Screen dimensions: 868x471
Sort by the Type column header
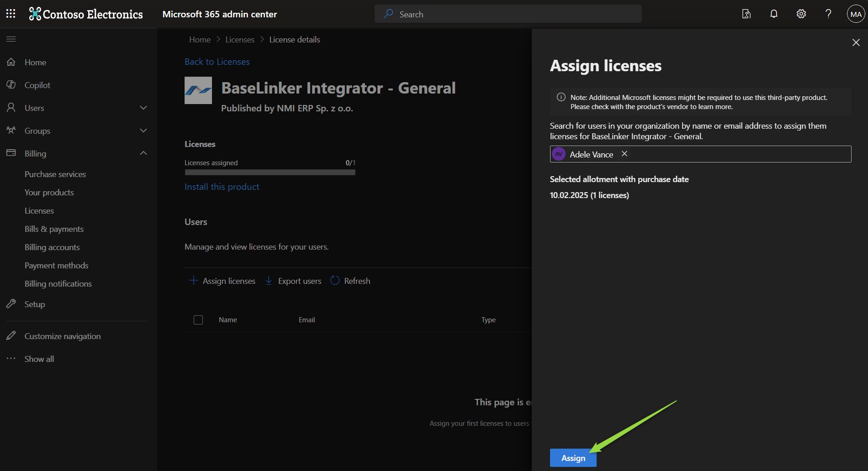[488, 320]
